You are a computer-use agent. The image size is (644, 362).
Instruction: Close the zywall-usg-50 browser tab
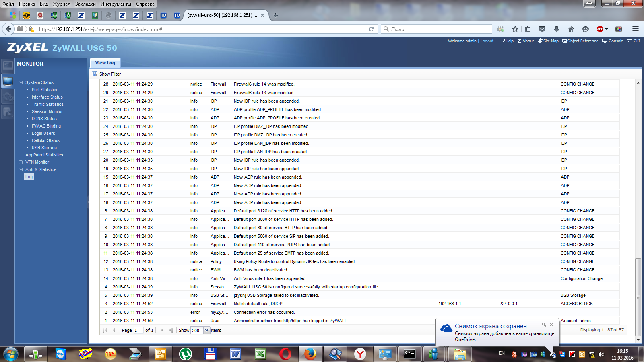(262, 15)
